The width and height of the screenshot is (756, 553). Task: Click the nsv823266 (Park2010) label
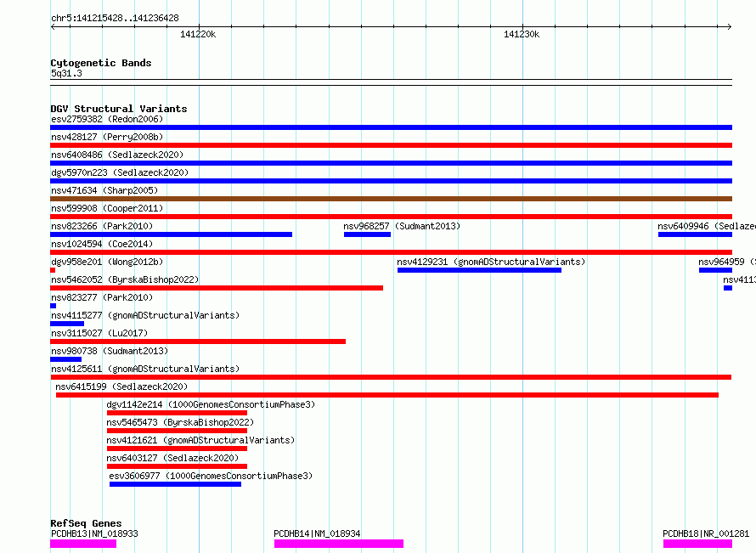point(102,226)
